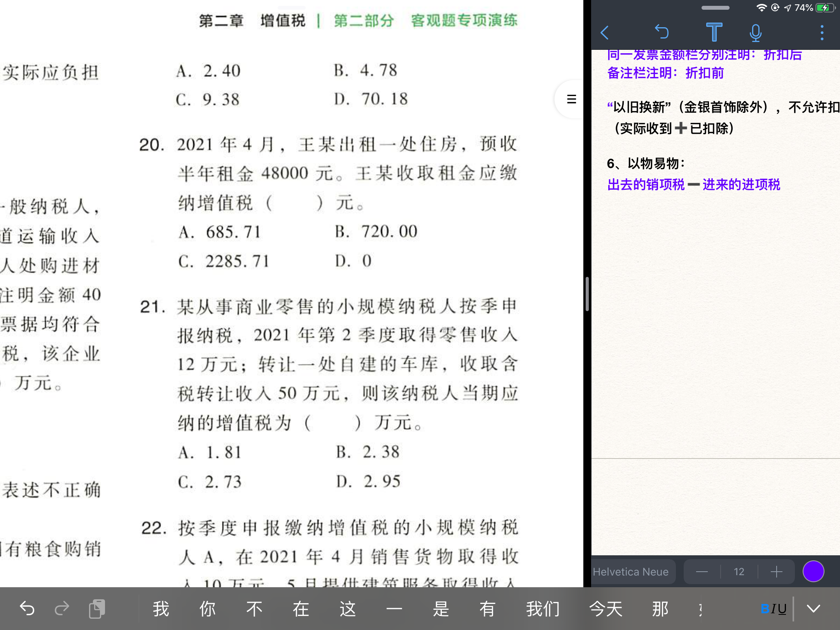The image size is (840, 630).
Task: Tap question 20 option B. 720.00
Action: tap(376, 231)
